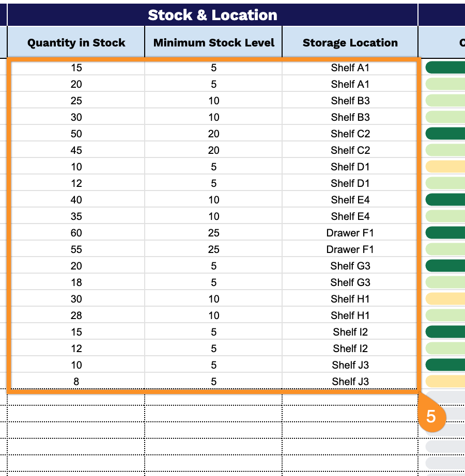Select Shelf E4 cell in quantity 35 row

coord(350,216)
